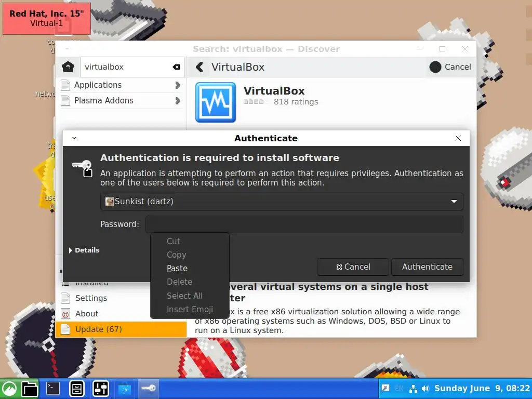The image size is (532, 399).
Task: Click the About icon in sidebar
Action: click(65, 313)
